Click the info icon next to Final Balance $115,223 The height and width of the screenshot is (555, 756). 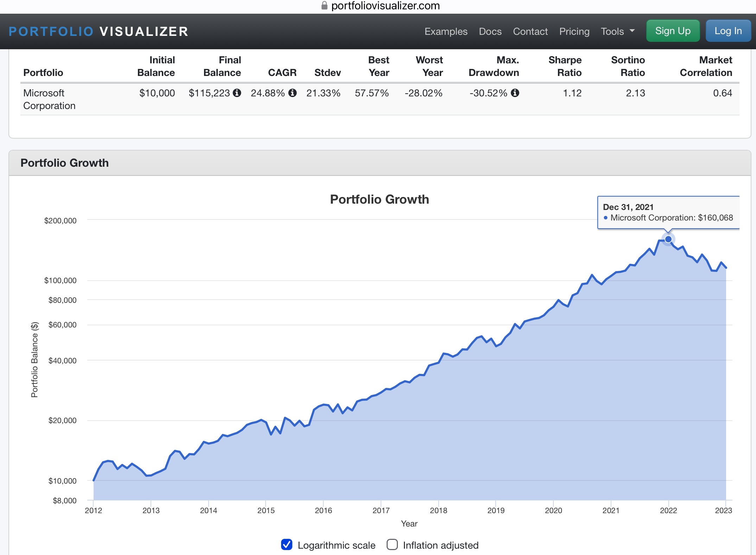(237, 93)
